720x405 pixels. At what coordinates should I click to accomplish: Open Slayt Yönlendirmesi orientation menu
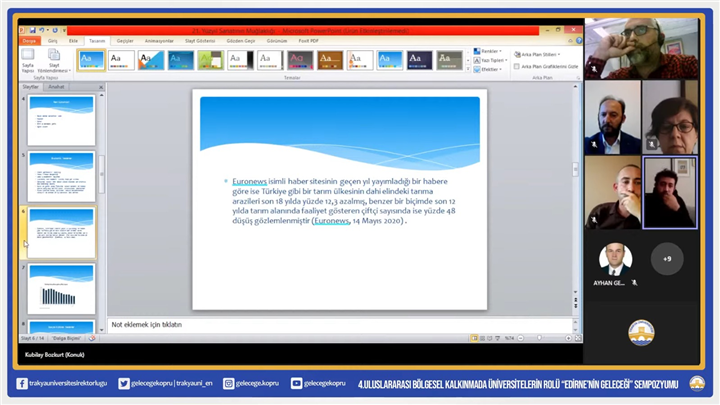point(54,61)
